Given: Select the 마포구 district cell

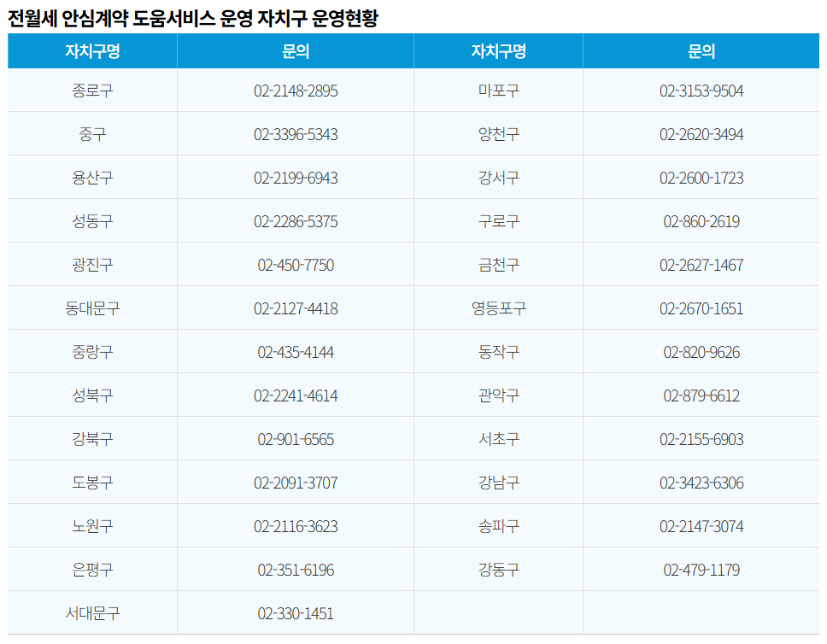Looking at the screenshot, I should pos(496,91).
